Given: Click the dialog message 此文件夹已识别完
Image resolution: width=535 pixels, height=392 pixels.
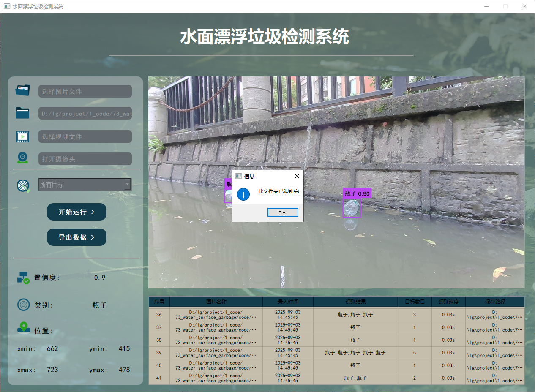Looking at the screenshot, I should coord(278,191).
